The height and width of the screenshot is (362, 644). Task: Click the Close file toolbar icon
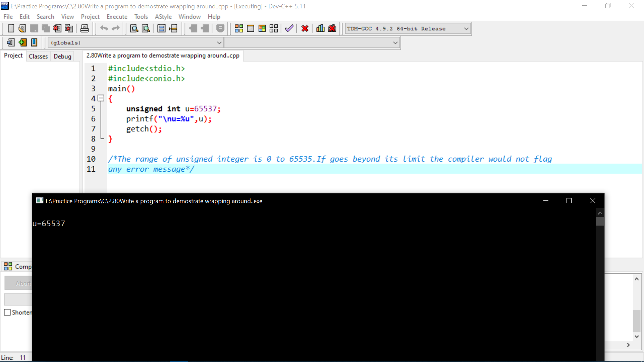click(x=57, y=28)
